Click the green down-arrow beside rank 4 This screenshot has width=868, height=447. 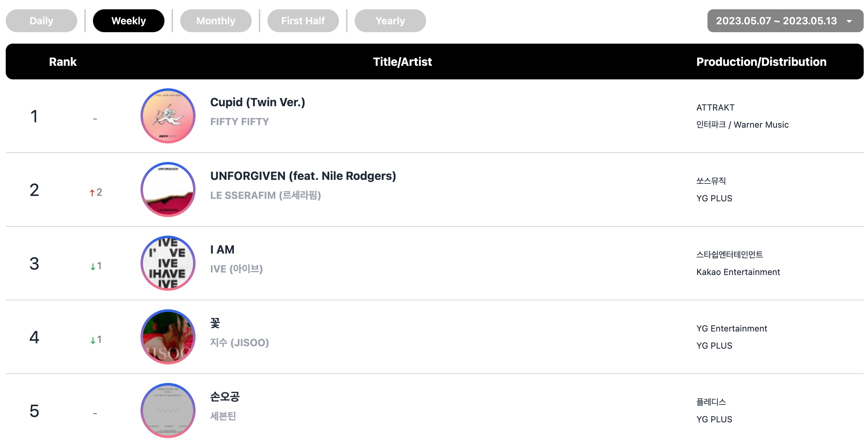[x=93, y=340]
